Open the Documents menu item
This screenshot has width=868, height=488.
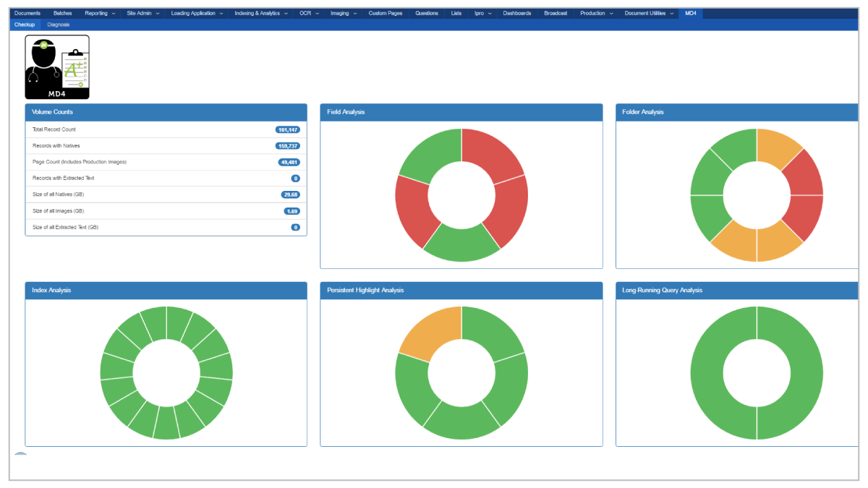coord(27,13)
